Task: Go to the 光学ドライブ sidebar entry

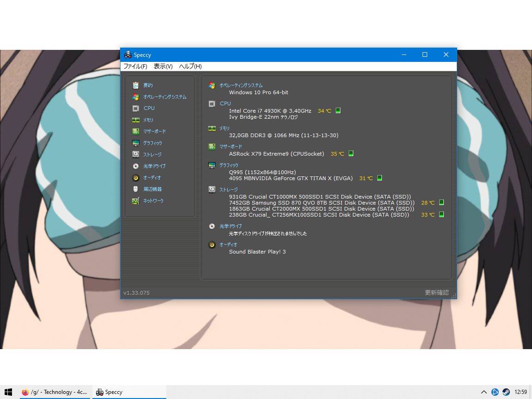Action: point(154,166)
